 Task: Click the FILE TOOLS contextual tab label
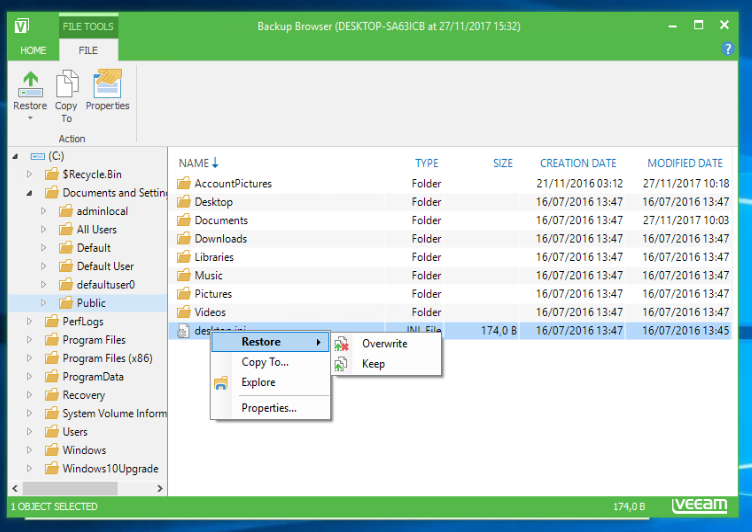click(x=88, y=26)
